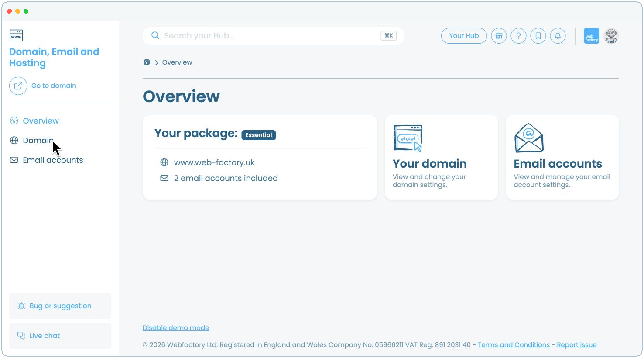
Task: Click the Report issue link
Action: point(577,345)
